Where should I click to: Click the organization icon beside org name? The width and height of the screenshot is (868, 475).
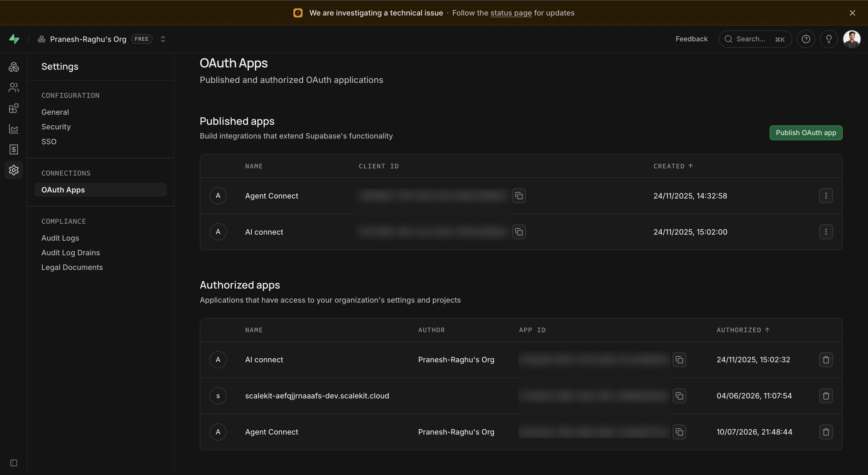click(x=41, y=39)
